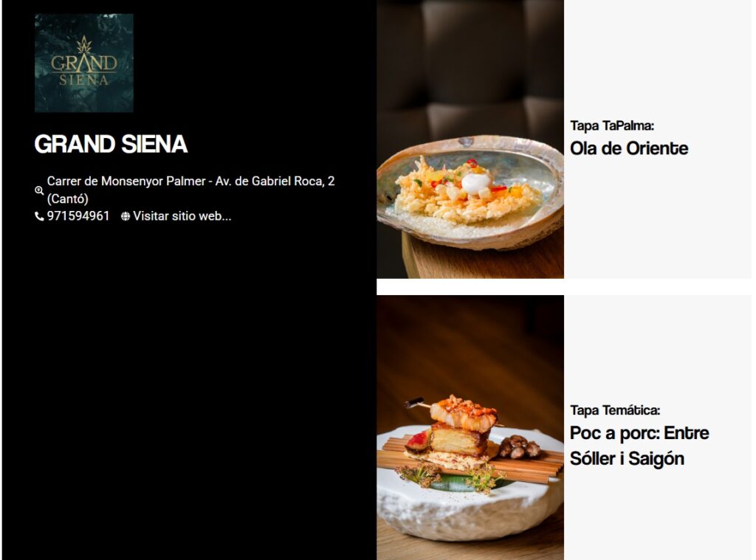756x560 pixels.
Task: Click the location magnifier icon
Action: (40, 190)
